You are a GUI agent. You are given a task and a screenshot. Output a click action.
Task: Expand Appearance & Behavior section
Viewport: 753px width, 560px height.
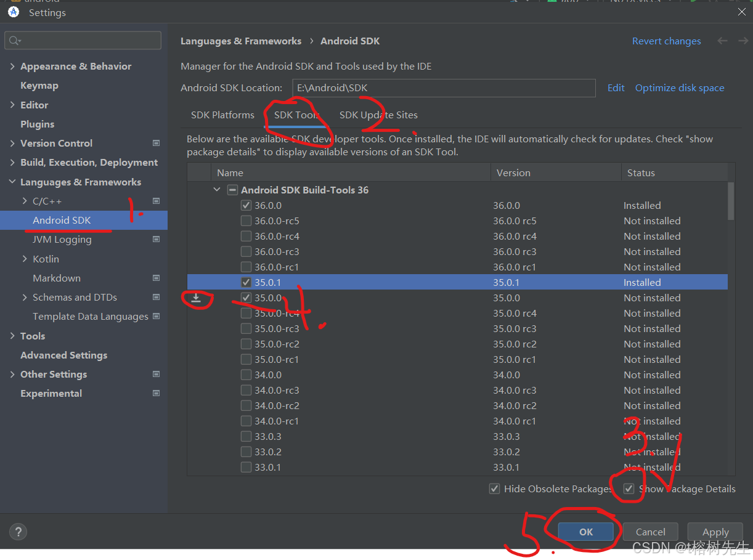point(12,66)
